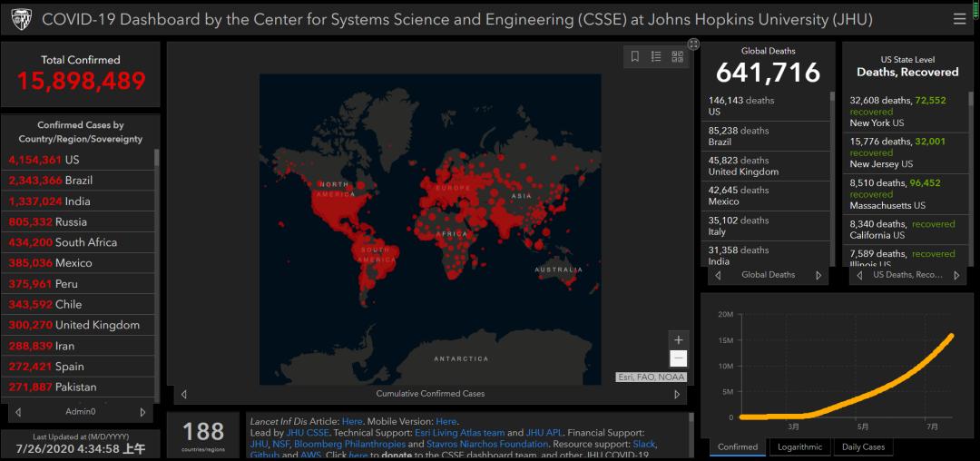Select New Jersey US state entry

pos(907,153)
